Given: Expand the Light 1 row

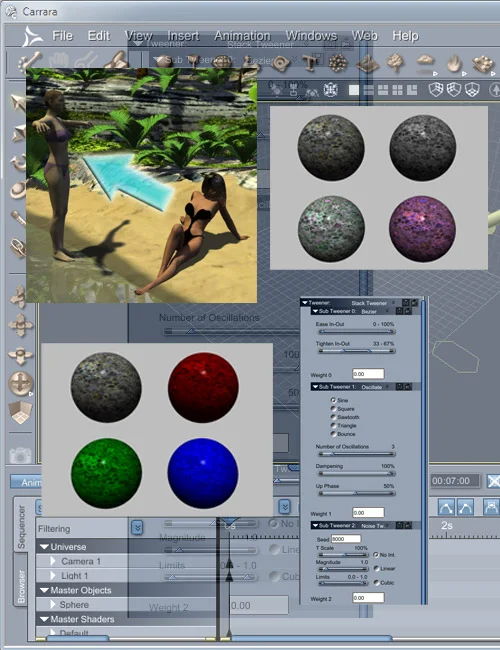Looking at the screenshot, I should pyautogui.click(x=53, y=575).
